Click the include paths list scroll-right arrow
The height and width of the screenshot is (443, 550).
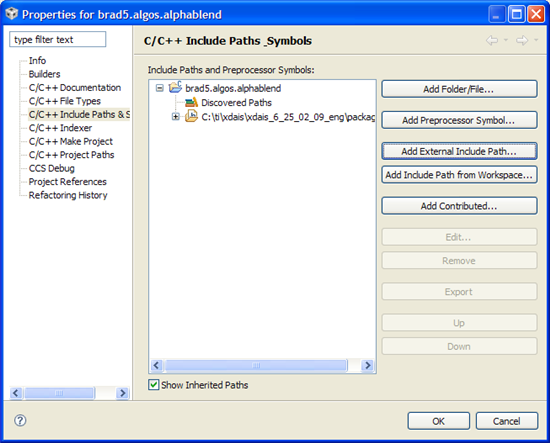pyautogui.click(x=368, y=365)
